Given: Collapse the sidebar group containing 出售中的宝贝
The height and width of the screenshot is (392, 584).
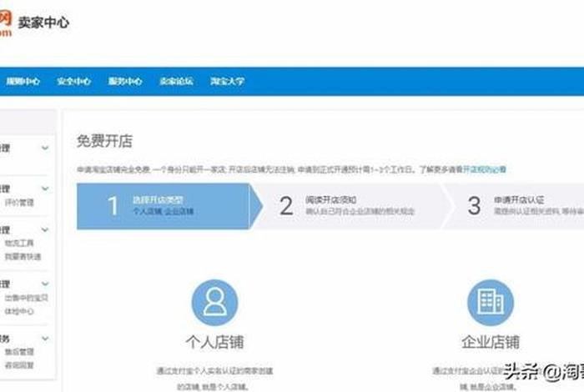Looking at the screenshot, I should (45, 284).
